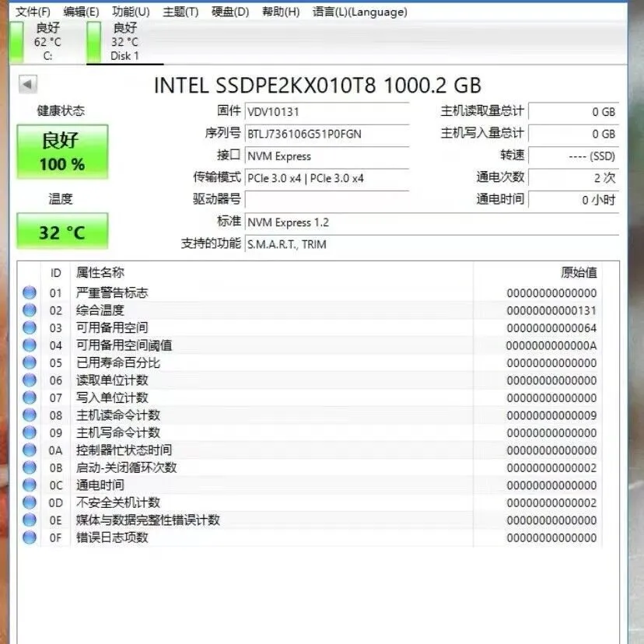
Task: Select the 启动-关闭循环次数 attribute name
Action: click(x=127, y=467)
